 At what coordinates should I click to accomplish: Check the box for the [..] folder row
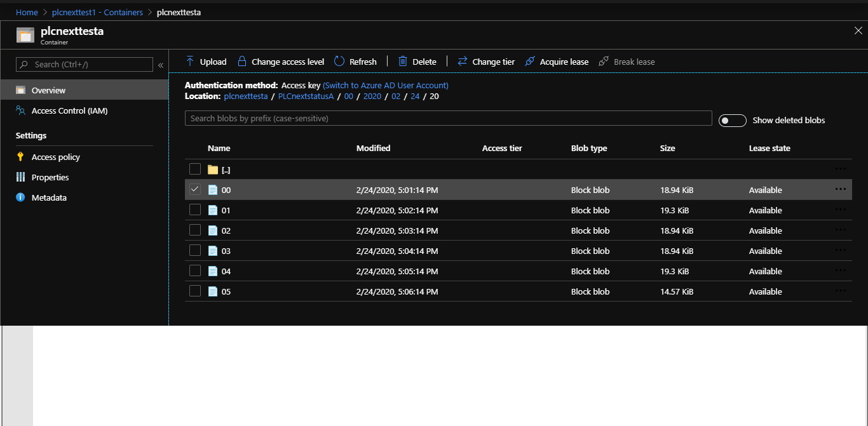pos(195,169)
